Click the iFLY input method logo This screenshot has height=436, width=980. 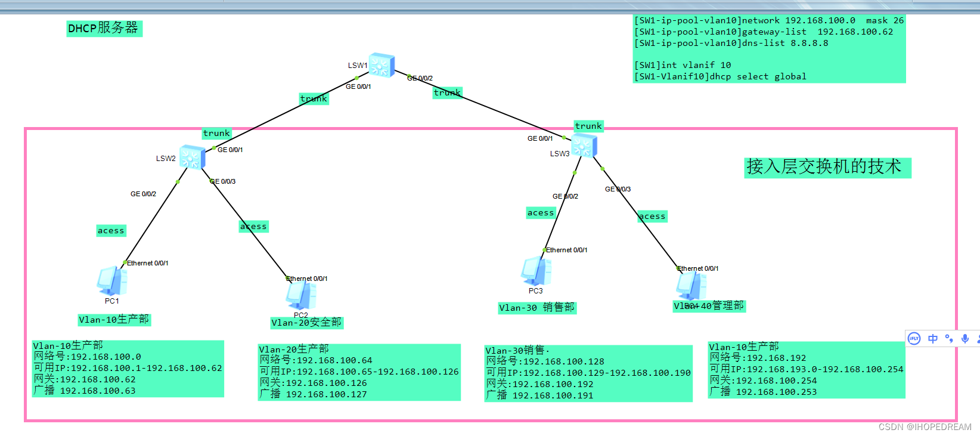coord(914,339)
